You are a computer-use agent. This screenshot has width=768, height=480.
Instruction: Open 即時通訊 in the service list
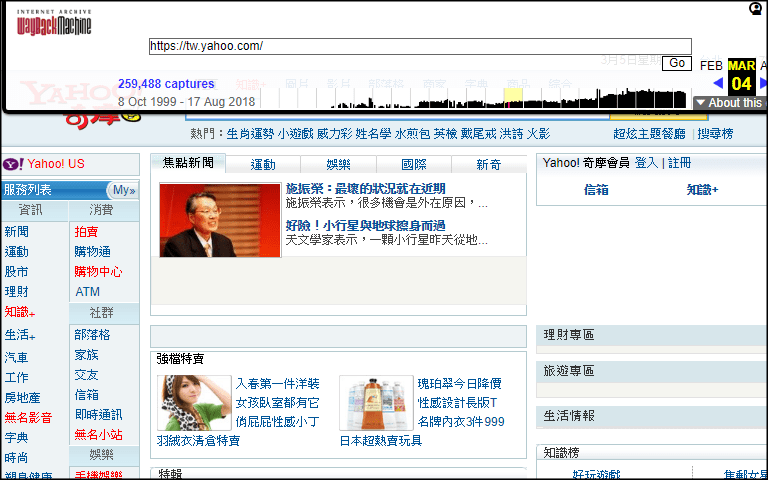(98, 415)
